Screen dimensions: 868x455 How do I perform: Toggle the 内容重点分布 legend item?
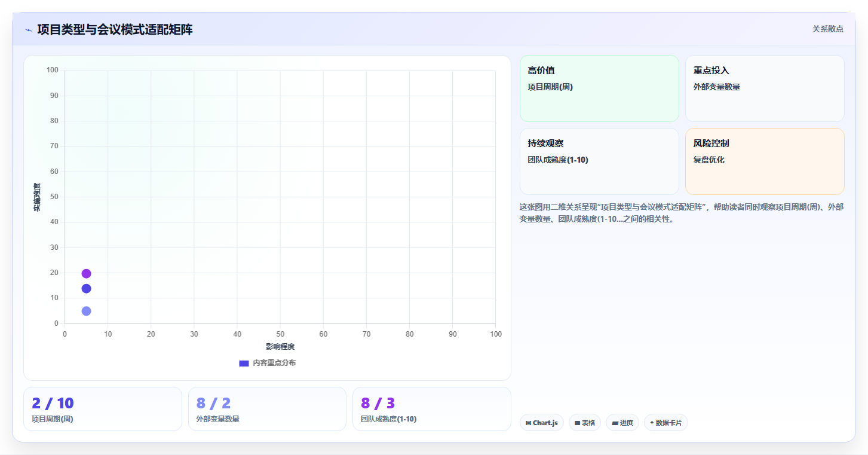click(x=267, y=363)
